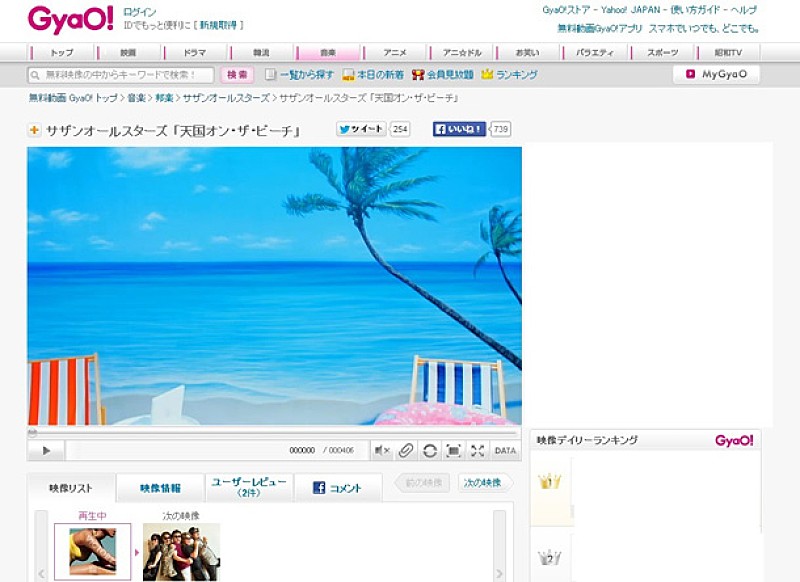Open the 一覧から探す browse list
Screen dimensions: 800x582
tap(299, 75)
